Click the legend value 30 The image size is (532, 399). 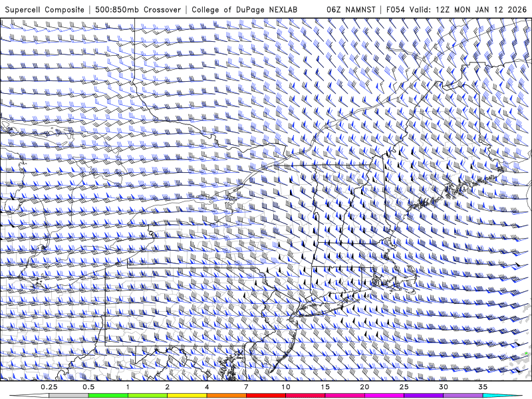(x=444, y=387)
